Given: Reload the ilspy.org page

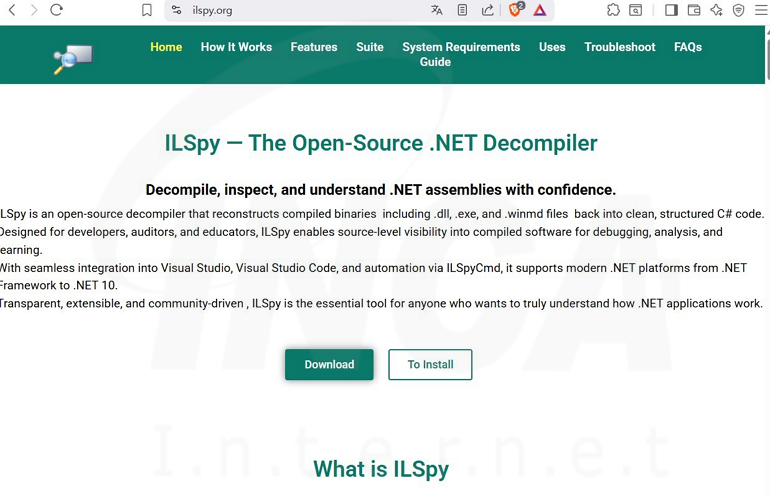Looking at the screenshot, I should tap(56, 10).
